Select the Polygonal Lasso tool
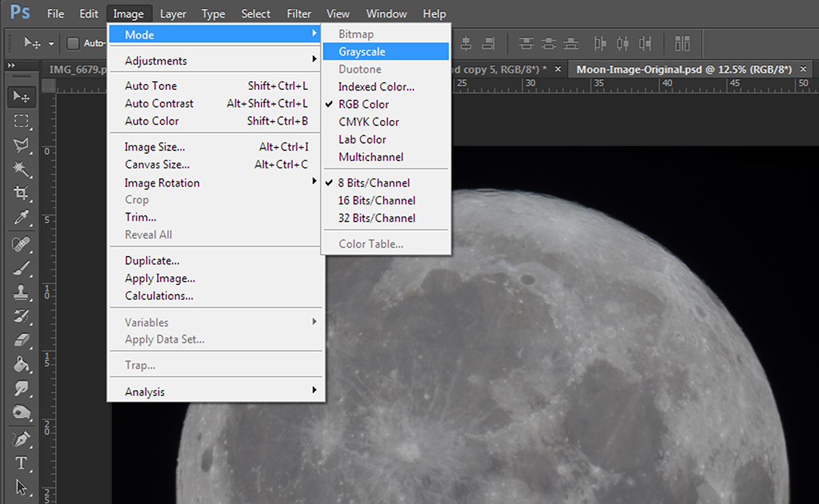Viewport: 819px width, 504px height. tap(21, 145)
